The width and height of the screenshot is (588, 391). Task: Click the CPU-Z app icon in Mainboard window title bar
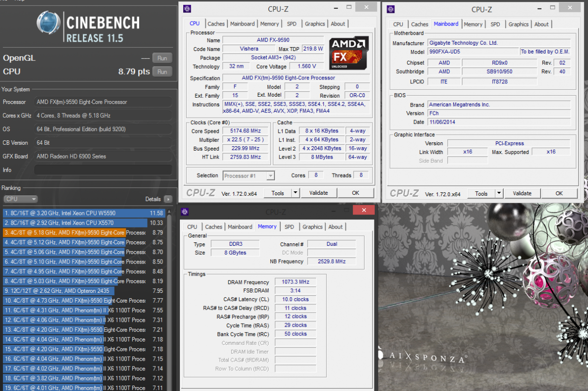pos(391,9)
